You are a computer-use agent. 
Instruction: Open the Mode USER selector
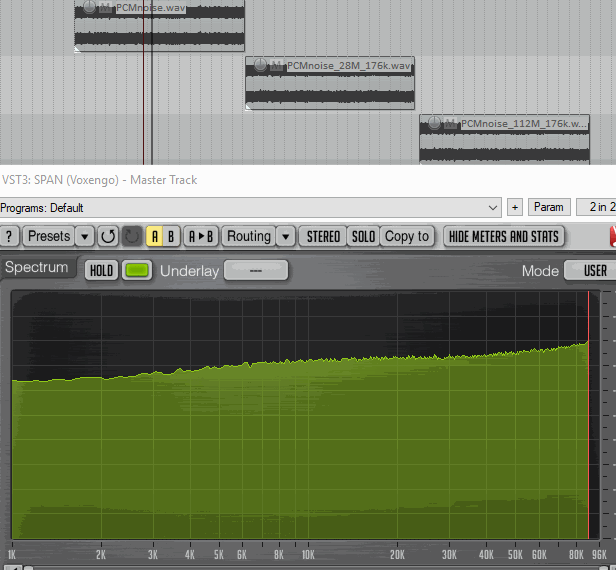pos(588,270)
